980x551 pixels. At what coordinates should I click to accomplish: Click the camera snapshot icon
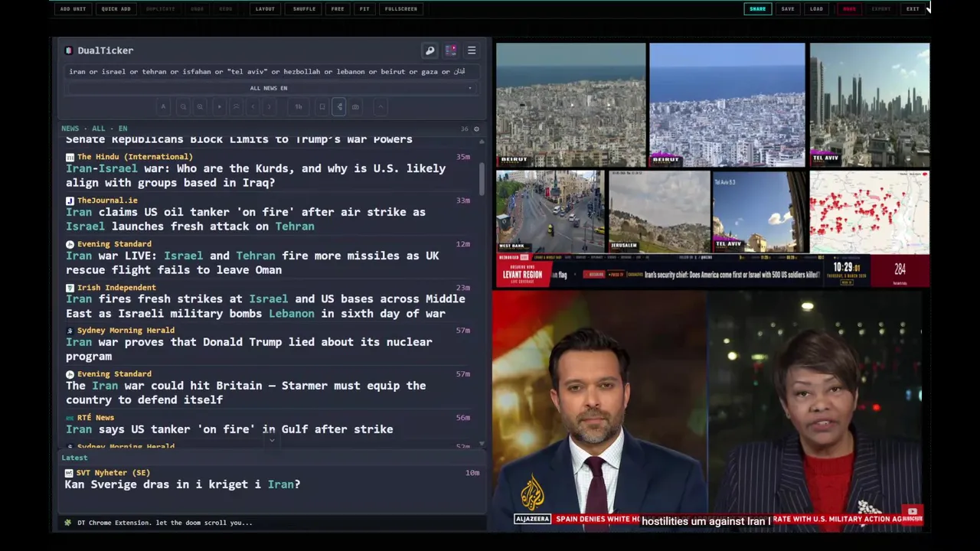355,106
